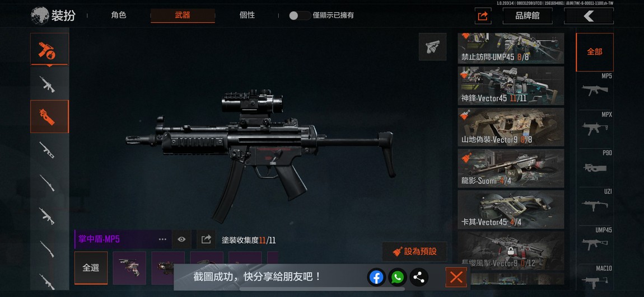Screen dimensions: 644x297
Task: Open the share icon in the top bar
Action: point(483,16)
